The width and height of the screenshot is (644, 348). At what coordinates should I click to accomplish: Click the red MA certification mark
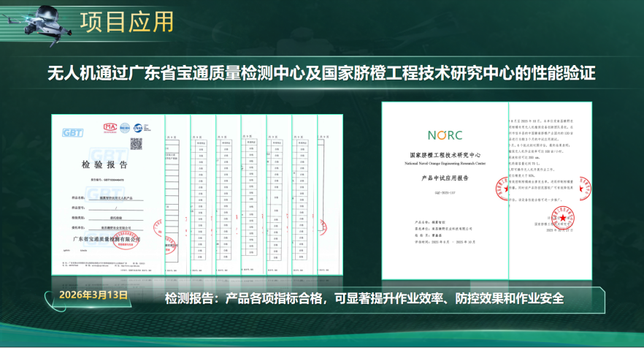click(110, 127)
